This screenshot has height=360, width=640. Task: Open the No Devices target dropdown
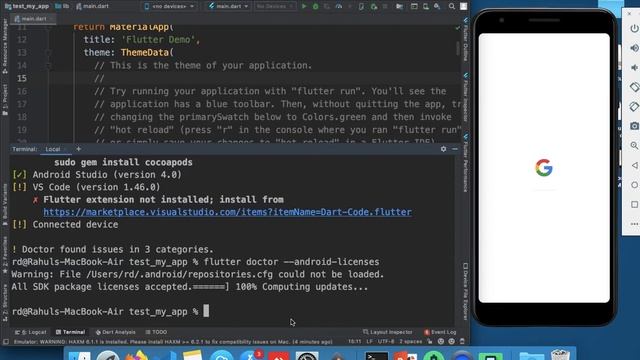(274, 7)
